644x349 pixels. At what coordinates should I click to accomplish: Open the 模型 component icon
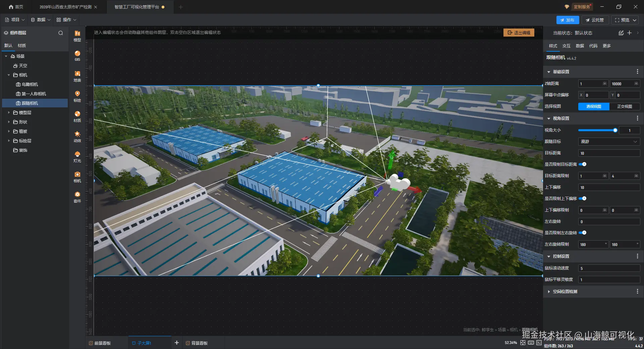(x=77, y=36)
